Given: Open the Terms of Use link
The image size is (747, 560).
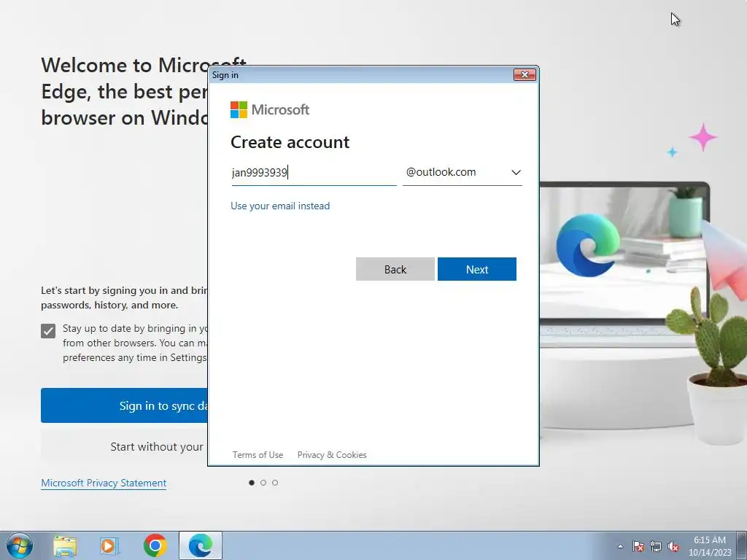Looking at the screenshot, I should click(x=258, y=455).
